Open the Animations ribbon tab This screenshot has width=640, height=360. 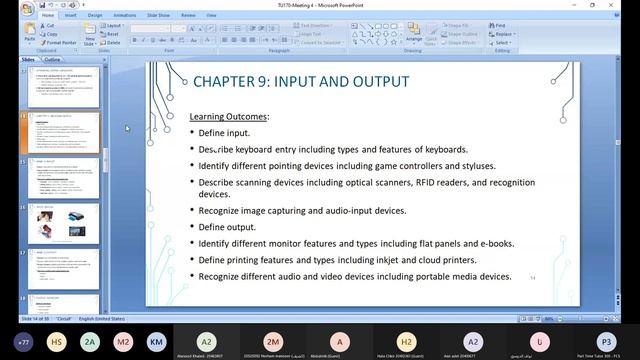click(x=124, y=16)
